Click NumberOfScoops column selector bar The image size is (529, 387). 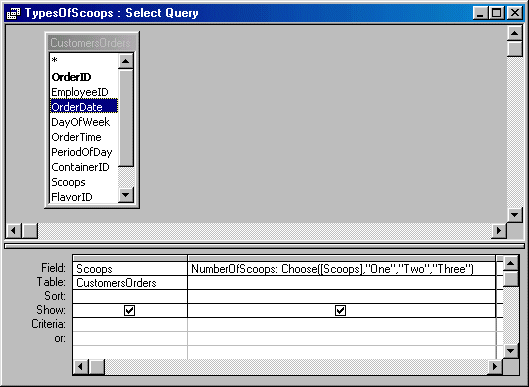[341, 258]
